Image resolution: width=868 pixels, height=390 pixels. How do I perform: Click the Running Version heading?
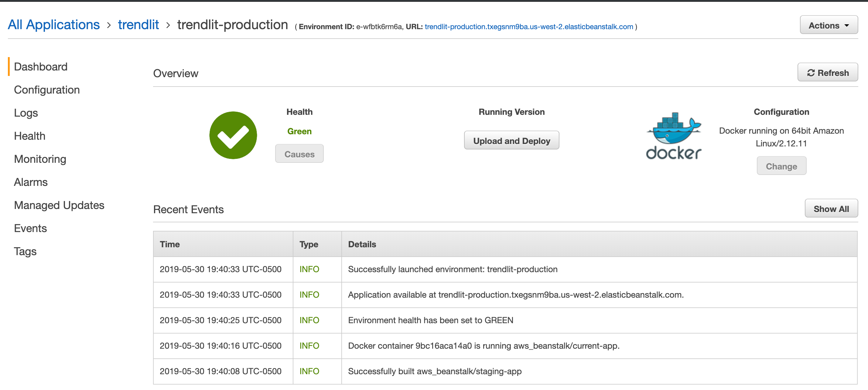511,111
